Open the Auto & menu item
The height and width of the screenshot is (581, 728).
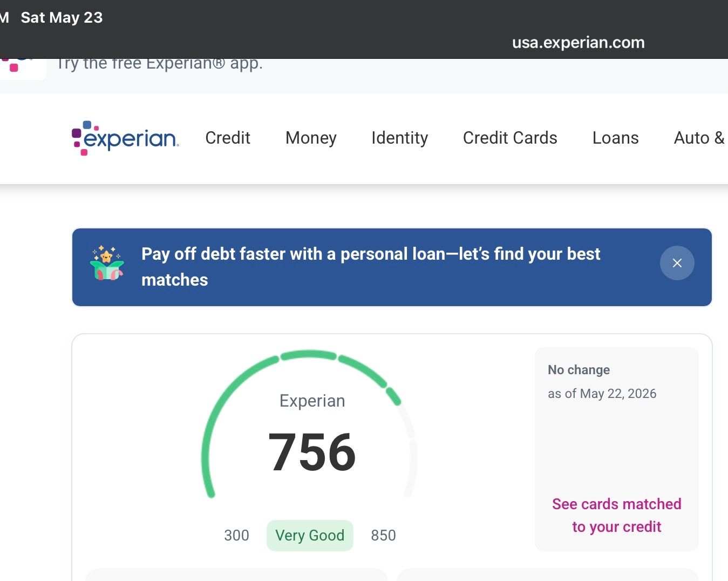coord(700,138)
